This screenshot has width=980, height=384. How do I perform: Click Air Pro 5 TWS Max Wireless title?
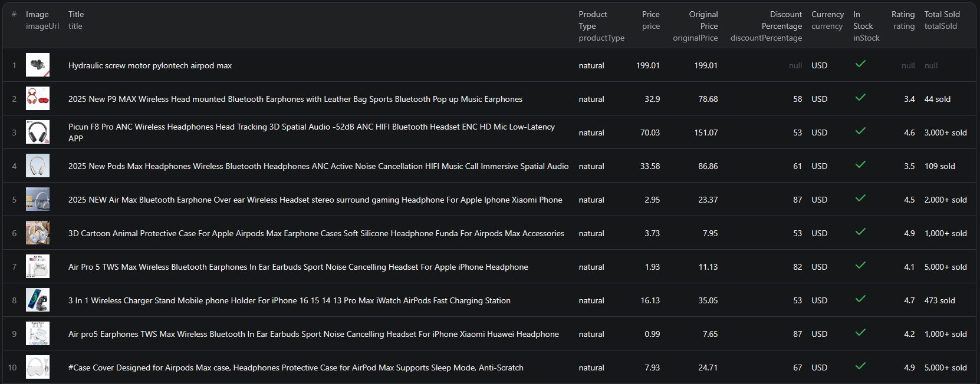pyautogui.click(x=298, y=267)
